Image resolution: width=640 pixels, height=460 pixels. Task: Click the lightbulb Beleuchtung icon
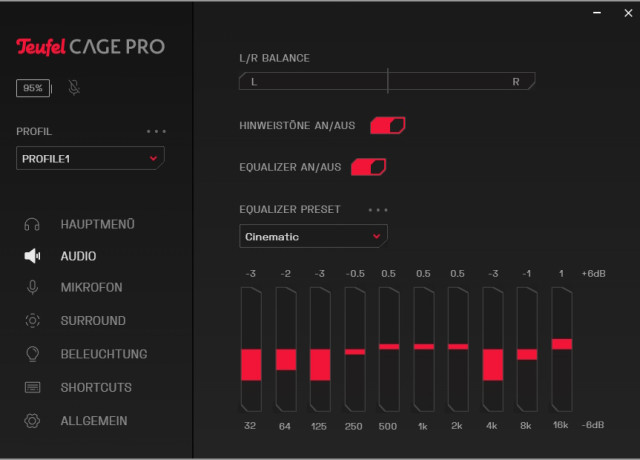(x=32, y=354)
